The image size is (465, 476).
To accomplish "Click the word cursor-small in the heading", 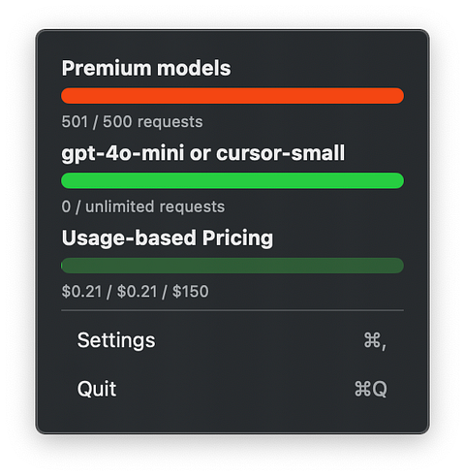I will [281, 153].
